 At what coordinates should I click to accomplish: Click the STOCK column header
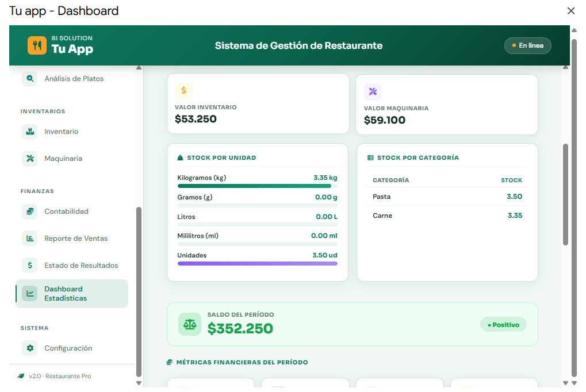tap(511, 180)
